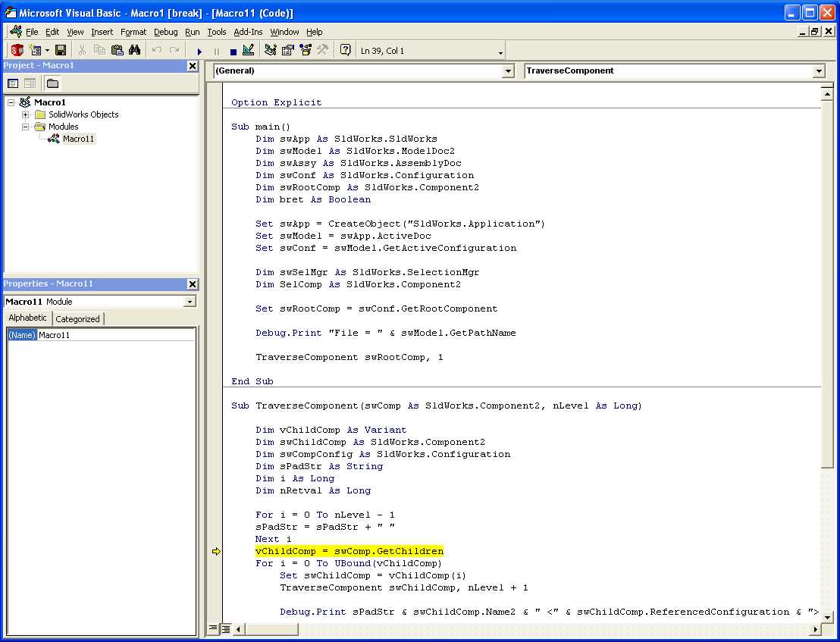Close the Properties - Macro11 panel
Viewport: 840px width, 642px height.
point(193,284)
